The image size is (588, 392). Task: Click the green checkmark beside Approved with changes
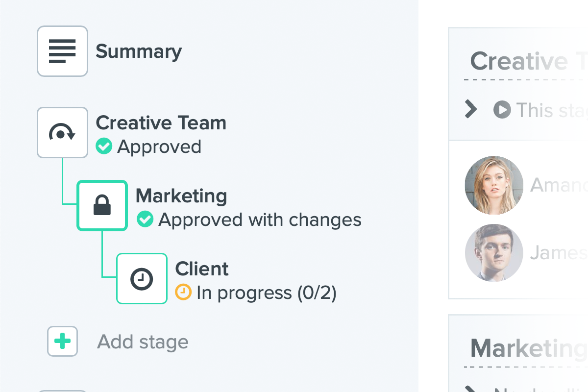[x=145, y=219]
